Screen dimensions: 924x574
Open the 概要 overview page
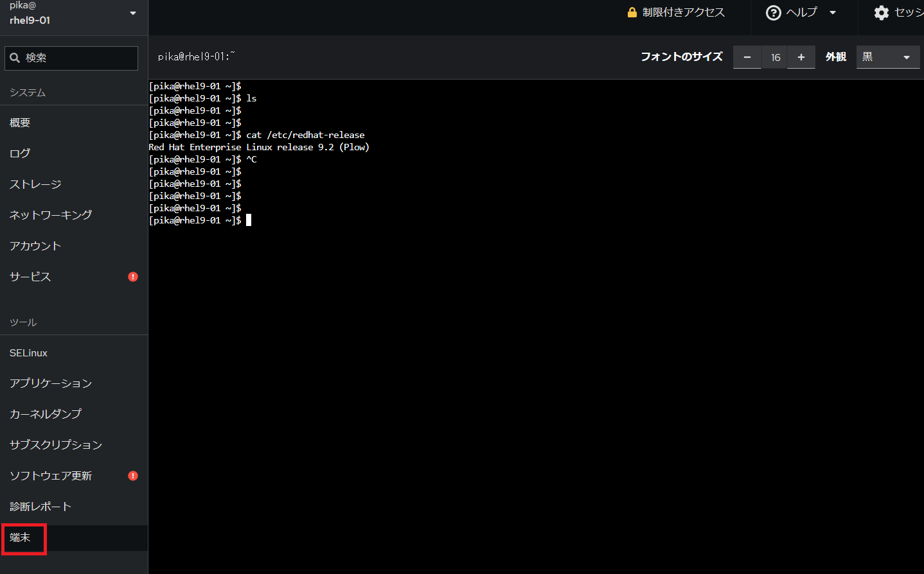point(19,122)
